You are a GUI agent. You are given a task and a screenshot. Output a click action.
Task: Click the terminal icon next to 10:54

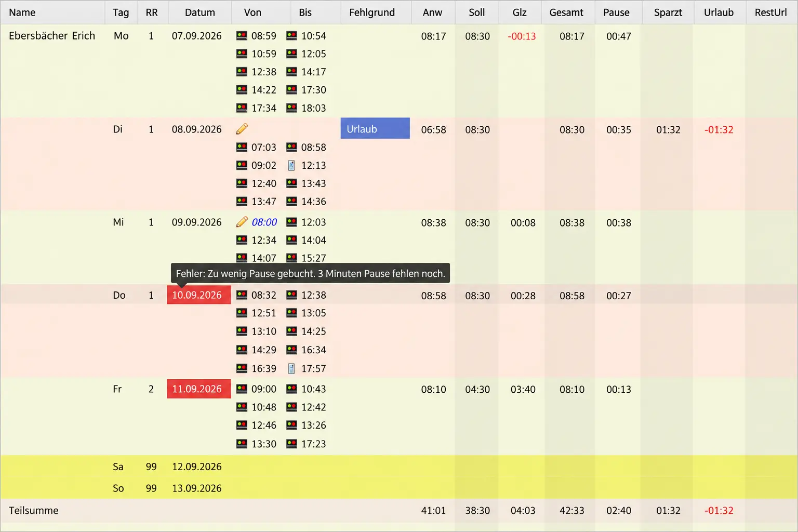pos(291,36)
